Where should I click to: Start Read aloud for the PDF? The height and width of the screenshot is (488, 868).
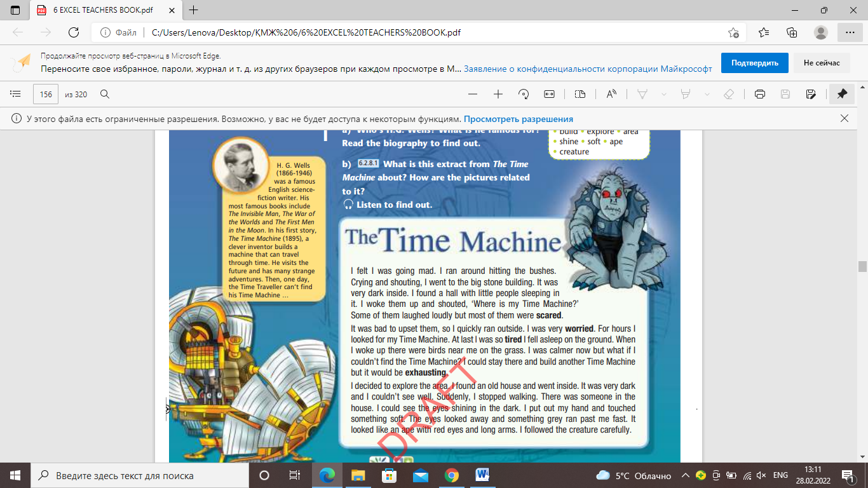611,94
